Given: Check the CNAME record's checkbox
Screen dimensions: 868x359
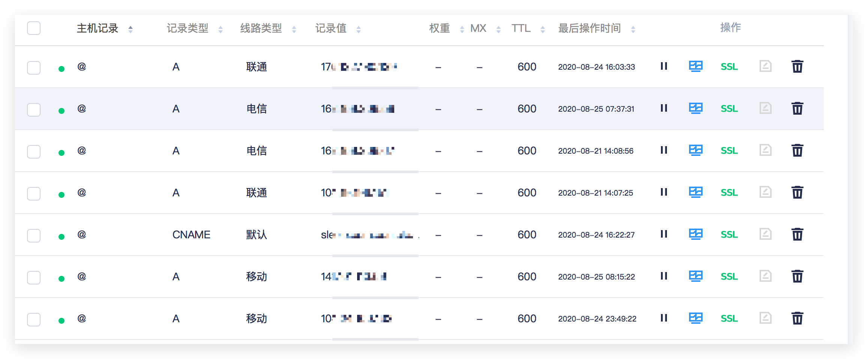Looking at the screenshot, I should (34, 235).
